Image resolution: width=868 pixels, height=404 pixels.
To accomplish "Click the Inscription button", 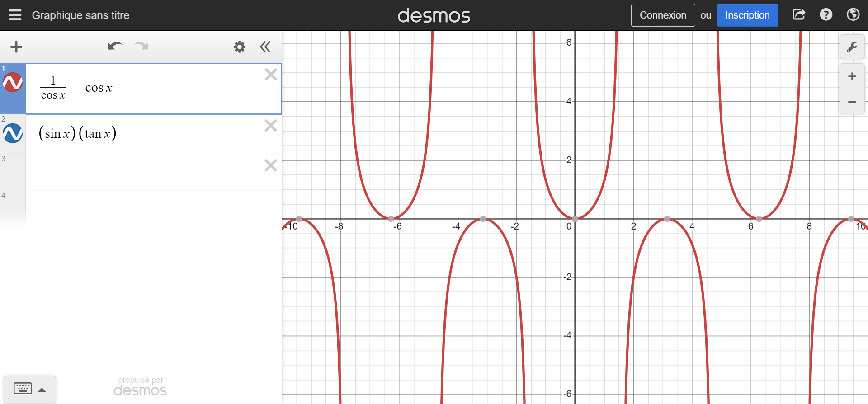I will pos(747,15).
